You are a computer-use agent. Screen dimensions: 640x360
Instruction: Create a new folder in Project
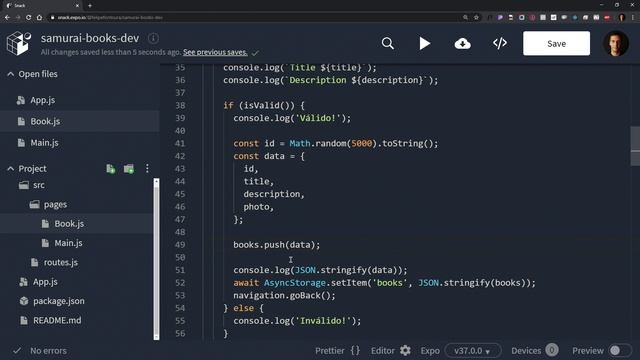[129, 169]
